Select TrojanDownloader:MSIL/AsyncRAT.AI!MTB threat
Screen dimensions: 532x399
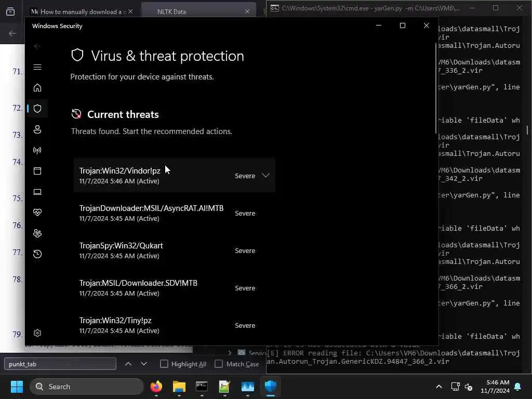pos(175,213)
